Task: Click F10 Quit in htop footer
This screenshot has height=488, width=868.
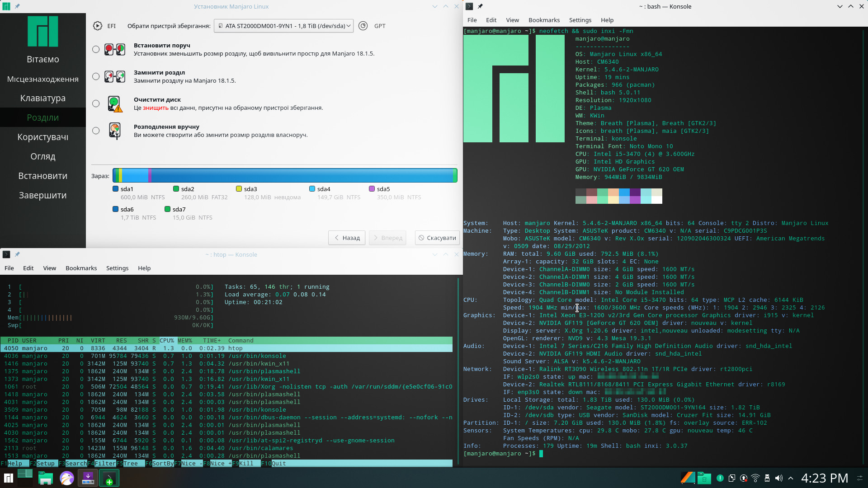Action: click(274, 463)
